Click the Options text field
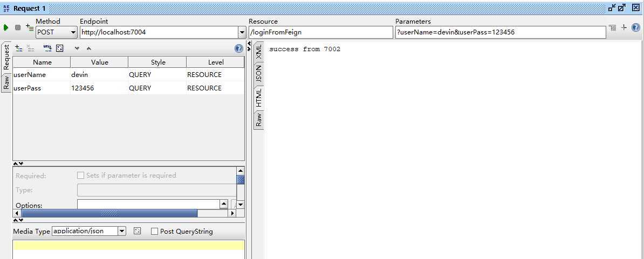 point(149,204)
